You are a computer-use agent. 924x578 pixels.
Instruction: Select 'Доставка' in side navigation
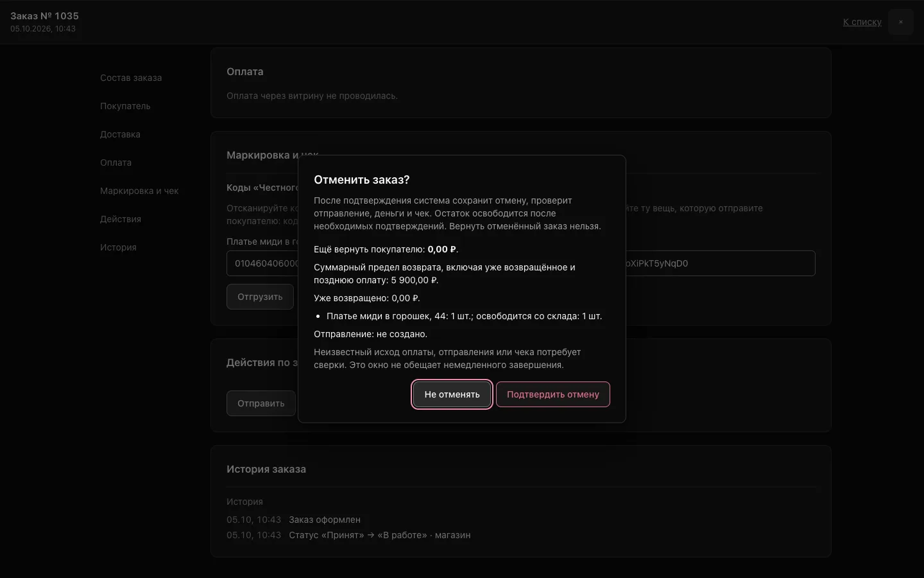(x=120, y=134)
